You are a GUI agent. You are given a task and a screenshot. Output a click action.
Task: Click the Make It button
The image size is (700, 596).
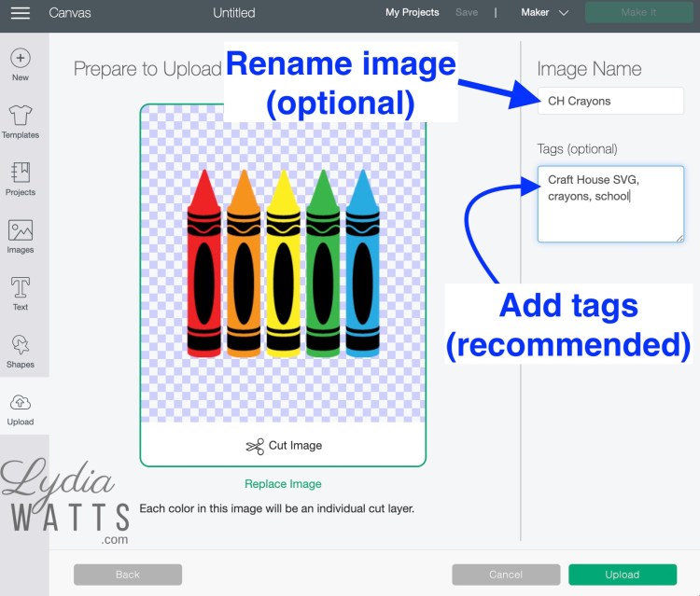tap(638, 12)
